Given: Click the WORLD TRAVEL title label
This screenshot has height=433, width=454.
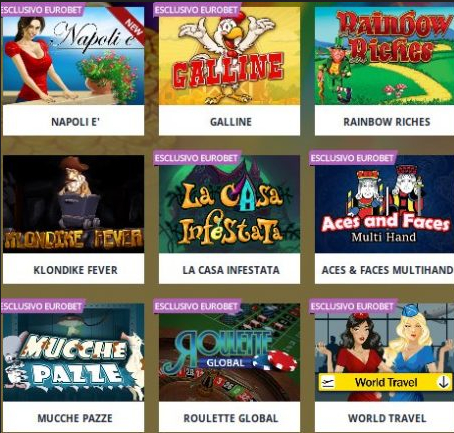Looking at the screenshot, I should click(x=387, y=418).
